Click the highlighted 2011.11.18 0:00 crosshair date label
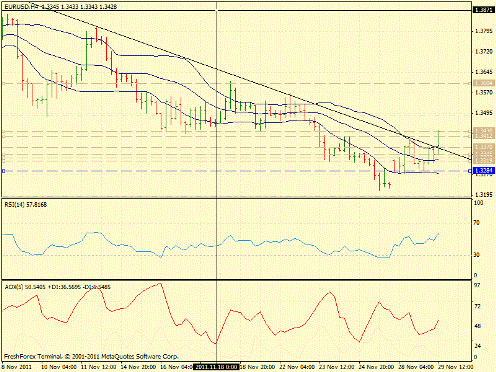This screenshot has width=496, height=372. pyautogui.click(x=217, y=367)
